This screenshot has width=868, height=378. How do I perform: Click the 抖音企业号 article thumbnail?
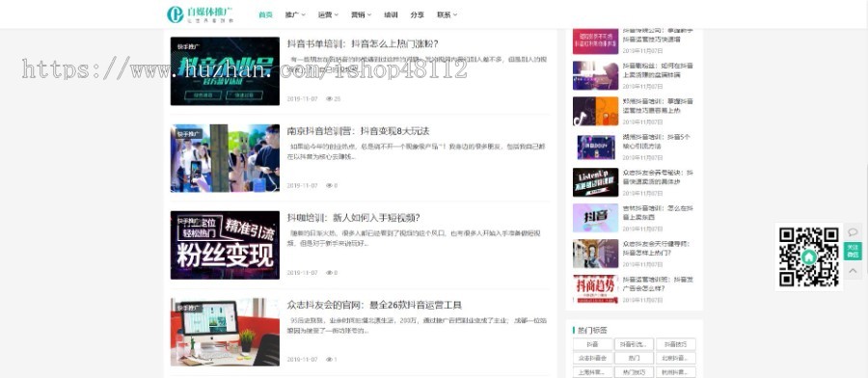[x=225, y=71]
